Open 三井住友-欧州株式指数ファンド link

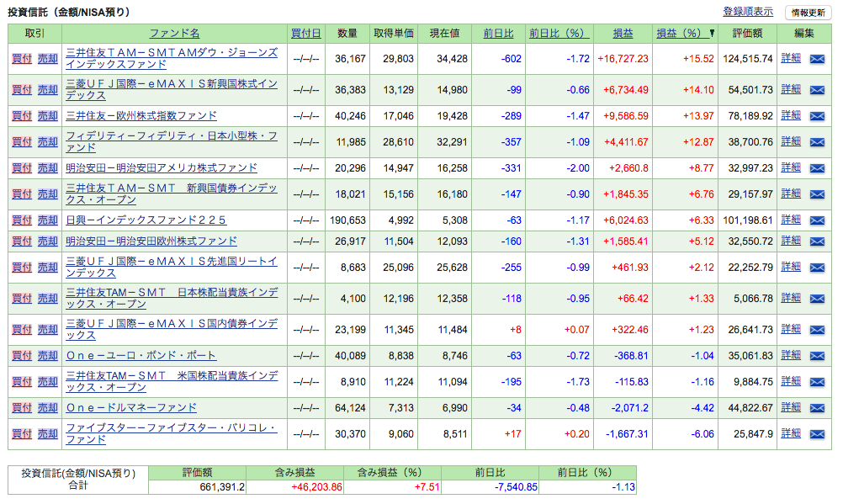point(141,115)
